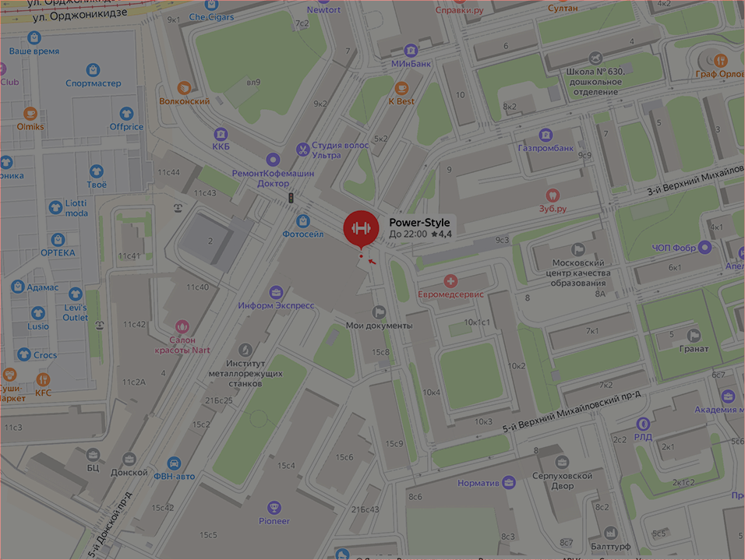Click the Студия волос Ультра scissors icon
The height and width of the screenshot is (560, 745).
[x=302, y=150]
